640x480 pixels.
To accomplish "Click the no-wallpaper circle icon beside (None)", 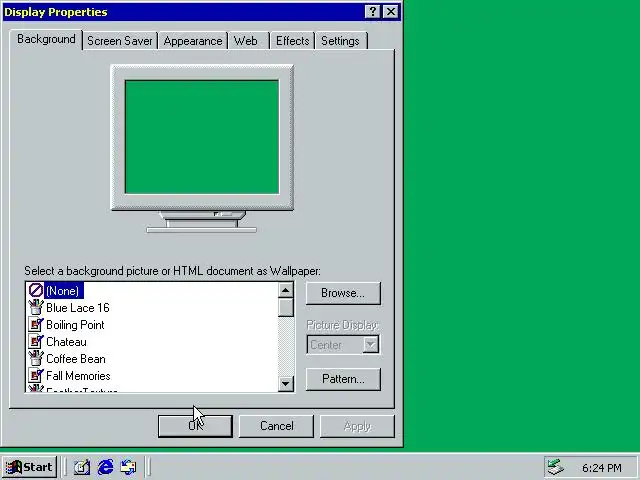I will click(x=36, y=290).
